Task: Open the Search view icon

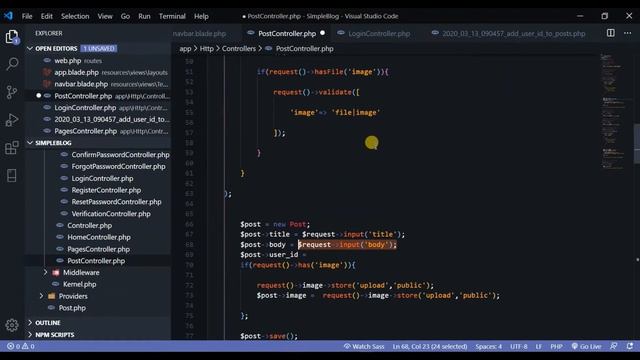Action: coord(12,64)
